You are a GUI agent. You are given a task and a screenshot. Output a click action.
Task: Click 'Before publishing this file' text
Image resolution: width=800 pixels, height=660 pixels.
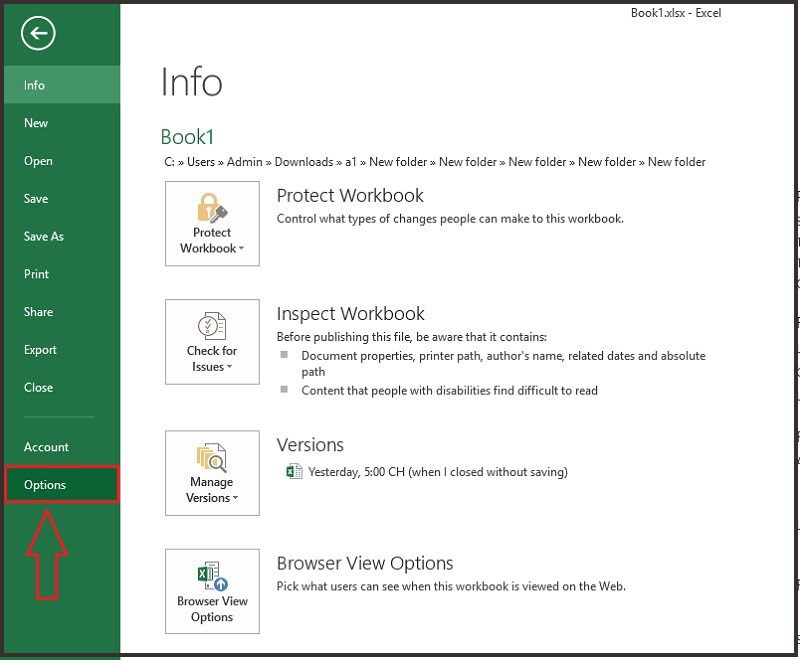412,337
